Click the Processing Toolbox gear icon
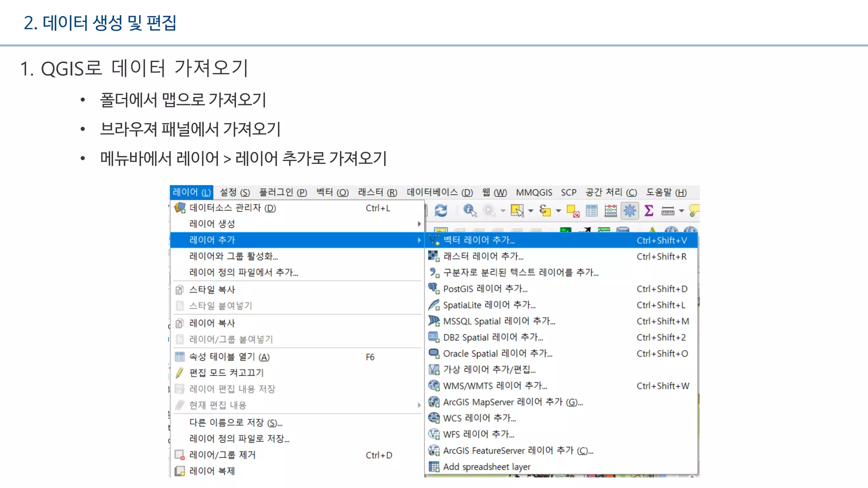 (x=630, y=211)
